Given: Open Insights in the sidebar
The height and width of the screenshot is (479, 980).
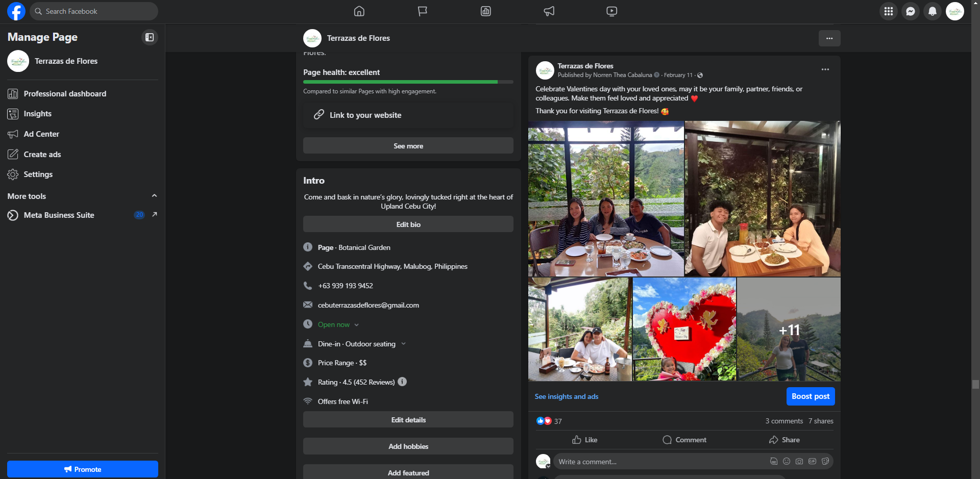Looking at the screenshot, I should pos(82,114).
